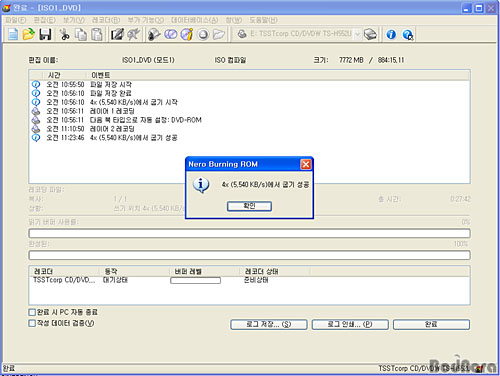Open the 보기(V) menu

[x=74, y=20]
